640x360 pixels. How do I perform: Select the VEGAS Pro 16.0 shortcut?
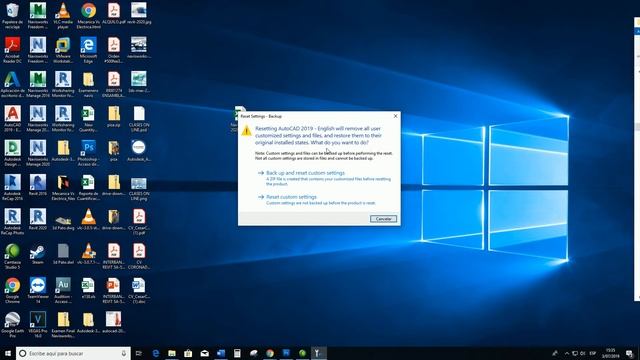pyautogui.click(x=38, y=324)
